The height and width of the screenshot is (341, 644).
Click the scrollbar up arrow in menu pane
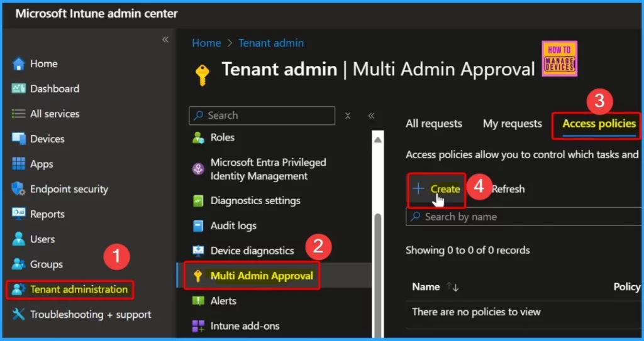click(378, 140)
